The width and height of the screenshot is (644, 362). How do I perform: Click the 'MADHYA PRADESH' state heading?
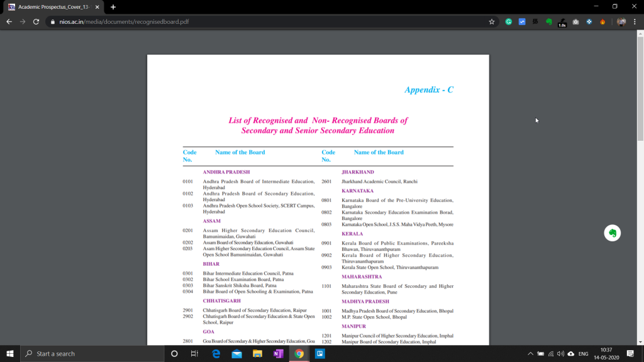365,301
